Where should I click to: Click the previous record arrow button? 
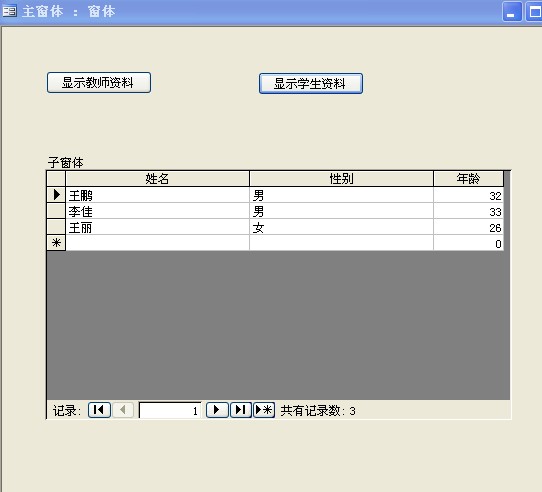tap(123, 410)
